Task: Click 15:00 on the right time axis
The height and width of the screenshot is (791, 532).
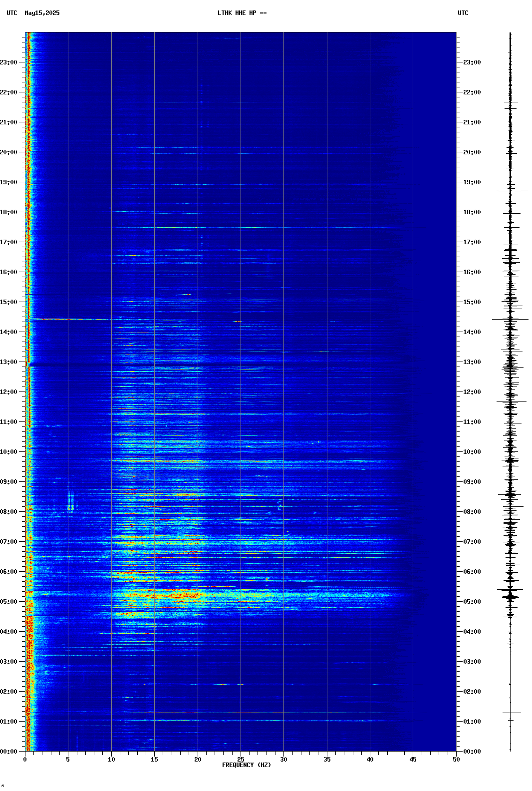Action: tap(472, 302)
